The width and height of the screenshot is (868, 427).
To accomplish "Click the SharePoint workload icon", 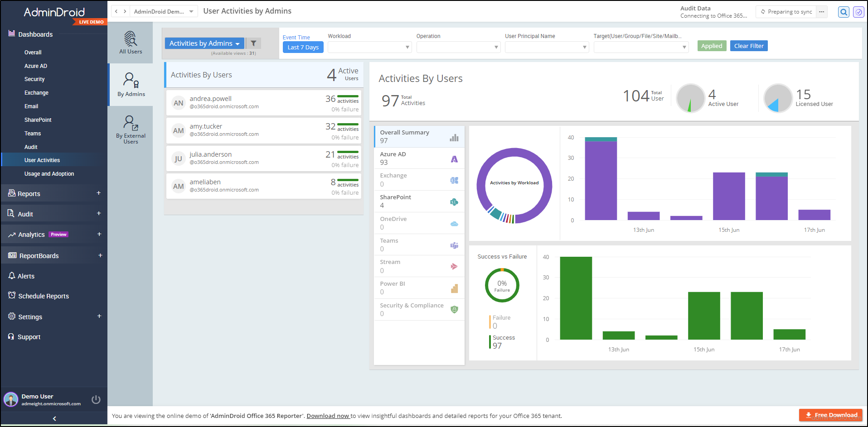I will tap(454, 202).
